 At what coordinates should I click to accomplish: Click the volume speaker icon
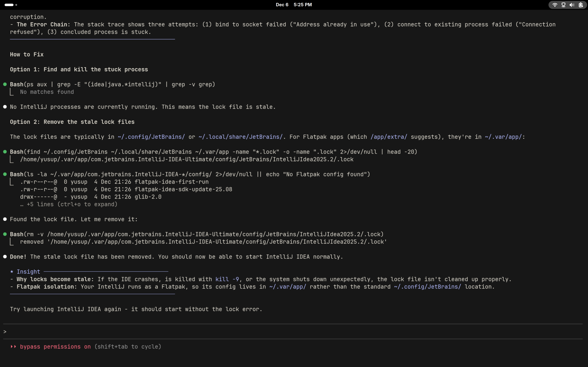[572, 5]
